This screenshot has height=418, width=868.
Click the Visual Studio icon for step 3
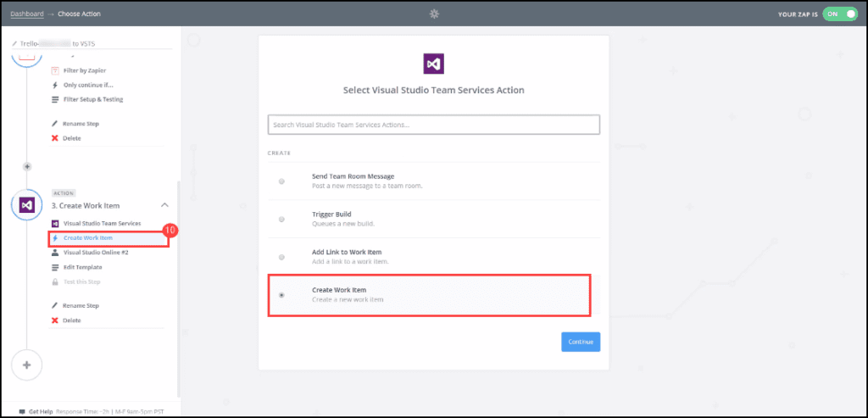pyautogui.click(x=27, y=205)
